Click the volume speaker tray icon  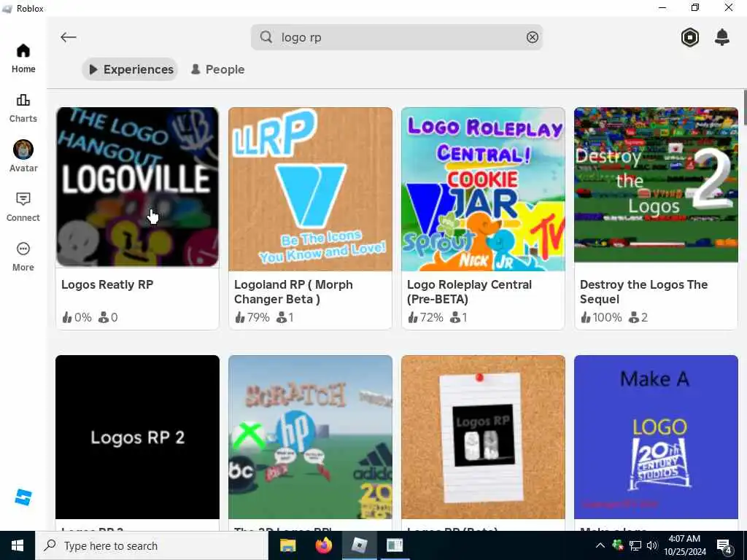click(651, 545)
